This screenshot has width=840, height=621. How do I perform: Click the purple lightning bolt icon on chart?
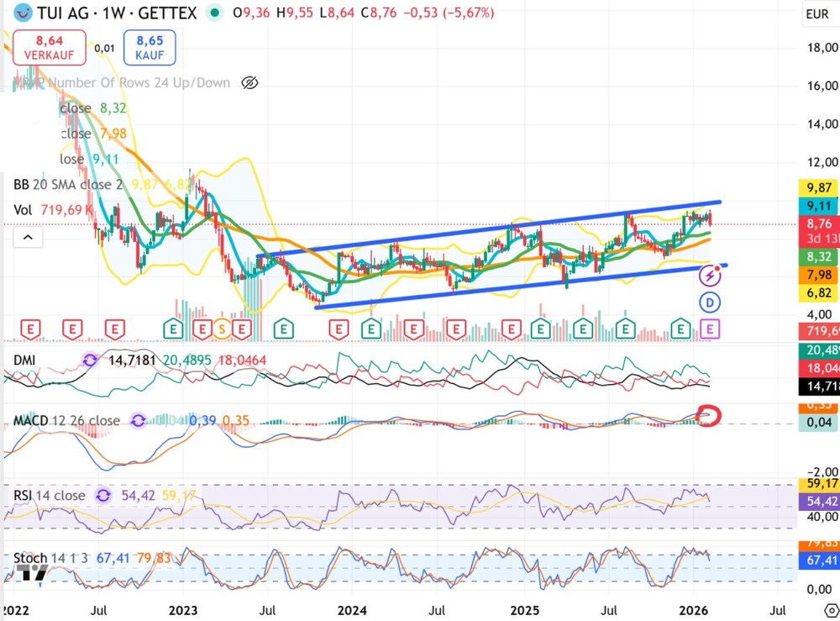tap(711, 275)
